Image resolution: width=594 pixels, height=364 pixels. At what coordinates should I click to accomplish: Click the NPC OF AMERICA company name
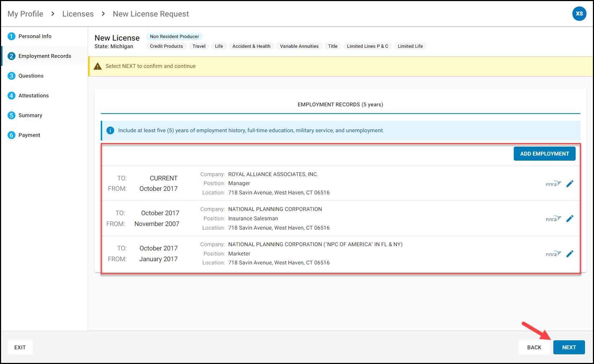click(315, 244)
